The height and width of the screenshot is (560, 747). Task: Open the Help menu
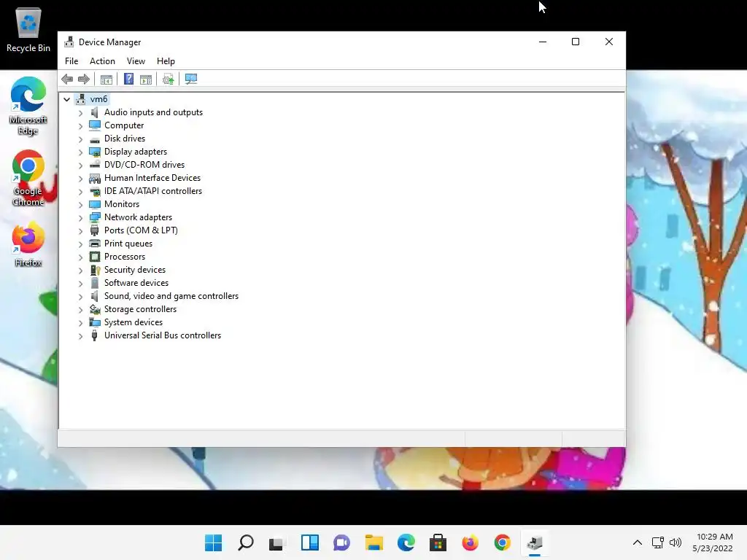click(166, 61)
